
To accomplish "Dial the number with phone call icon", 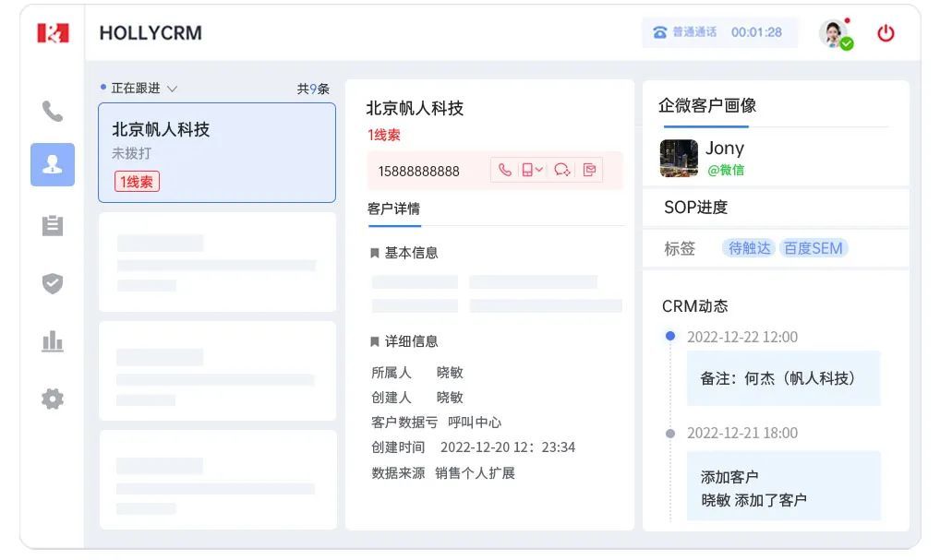I will pos(504,170).
